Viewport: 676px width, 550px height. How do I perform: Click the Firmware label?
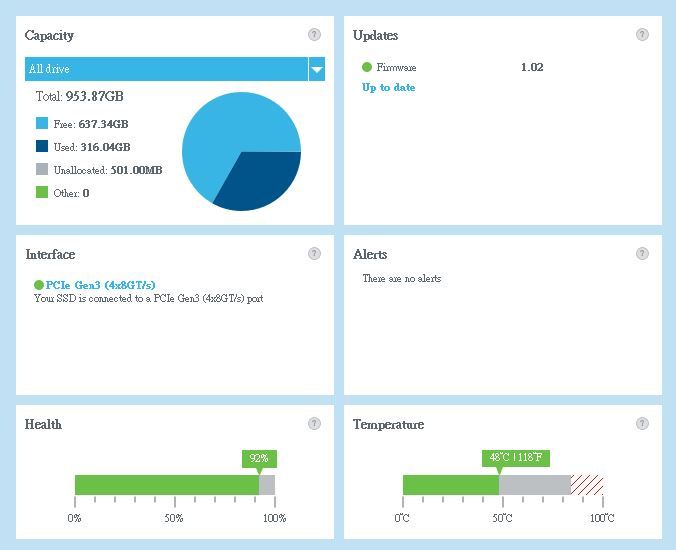[x=396, y=67]
